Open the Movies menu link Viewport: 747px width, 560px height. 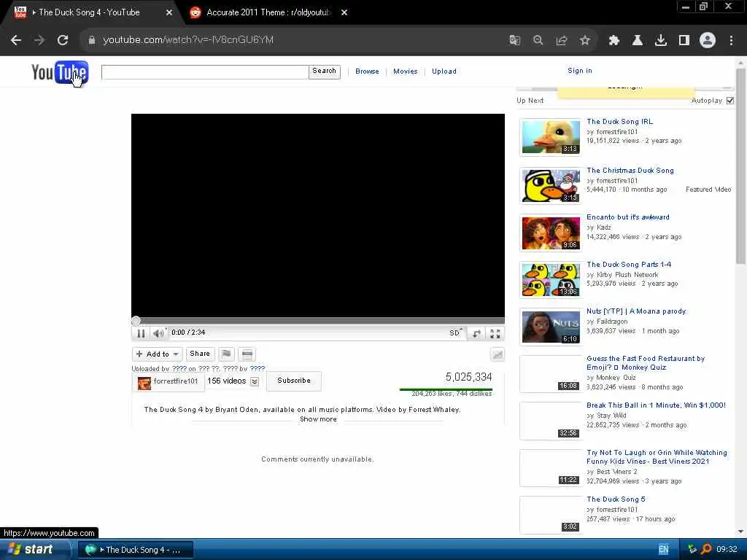click(x=406, y=71)
